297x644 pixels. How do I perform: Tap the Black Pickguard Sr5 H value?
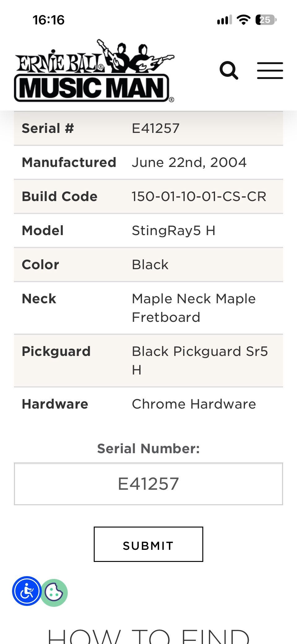pos(200,361)
